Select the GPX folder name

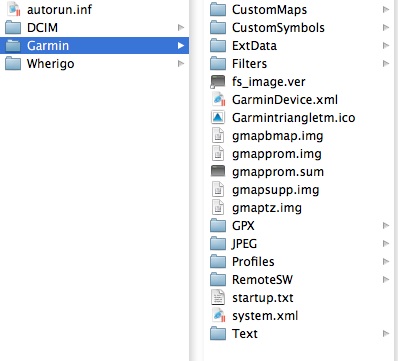click(243, 225)
